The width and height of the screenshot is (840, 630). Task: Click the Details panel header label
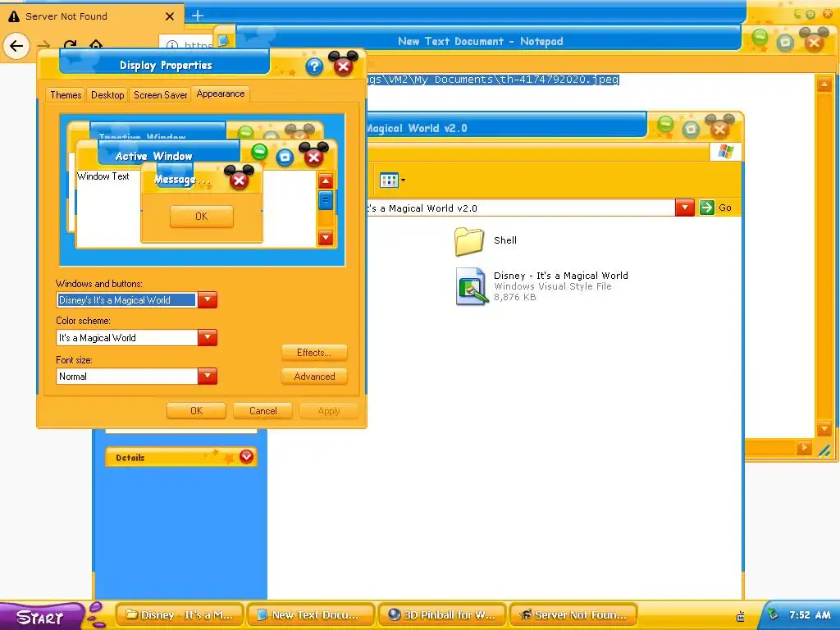(x=130, y=458)
